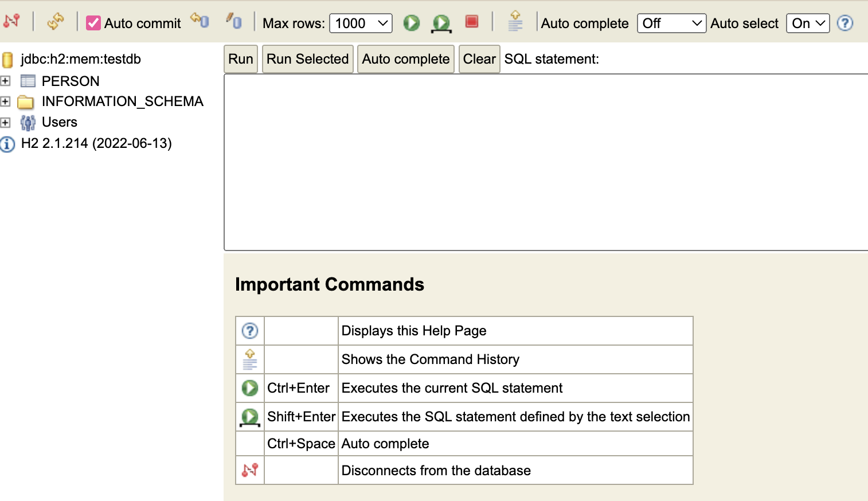This screenshot has height=501, width=868.
Task: Open the Max rows dropdown
Action: (x=361, y=24)
